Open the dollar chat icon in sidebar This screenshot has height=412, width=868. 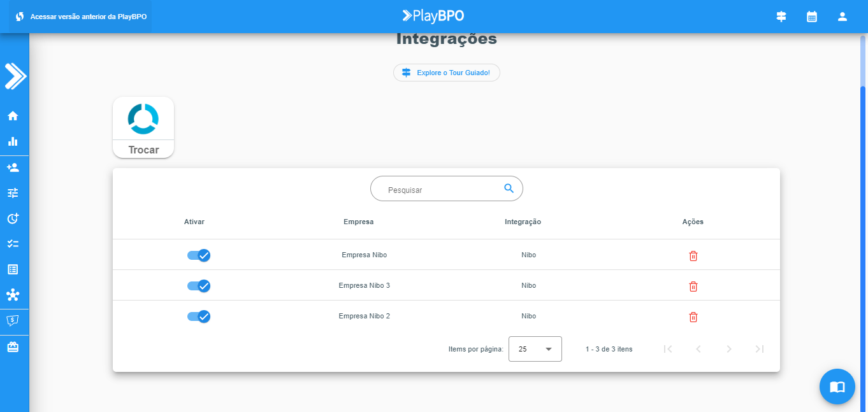tap(13, 320)
